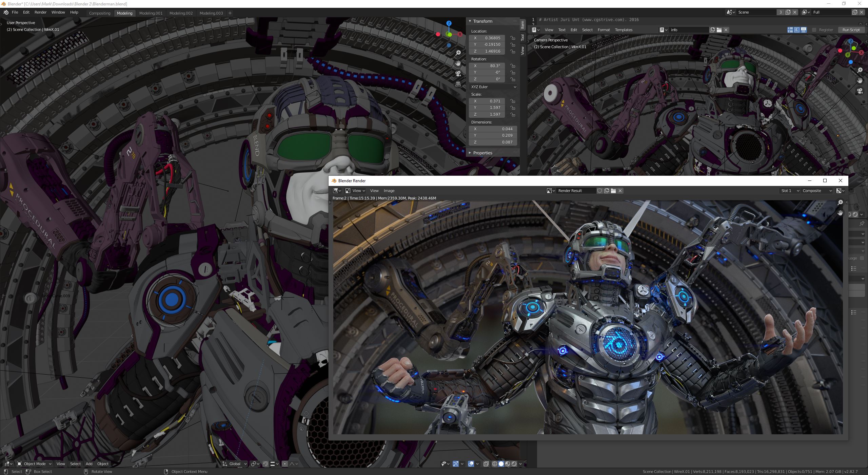Lock the Location X value
Image resolution: width=868 pixels, height=475 pixels.
tap(513, 38)
